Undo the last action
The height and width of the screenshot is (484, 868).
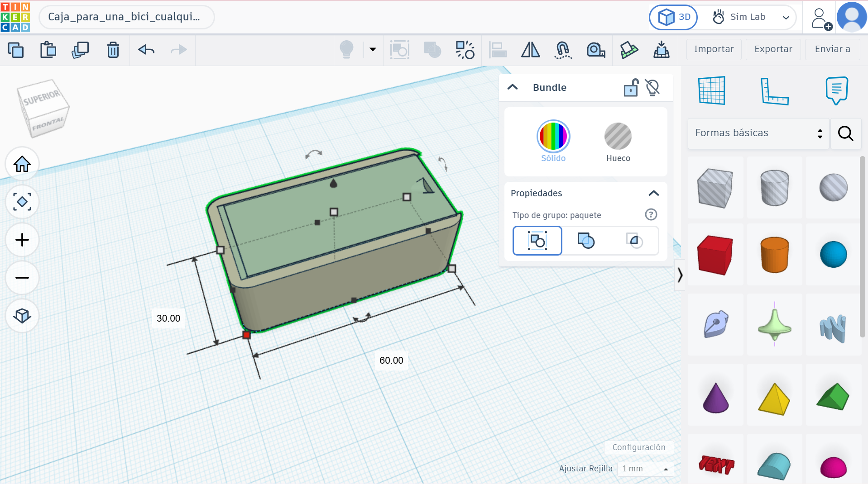pyautogui.click(x=146, y=50)
